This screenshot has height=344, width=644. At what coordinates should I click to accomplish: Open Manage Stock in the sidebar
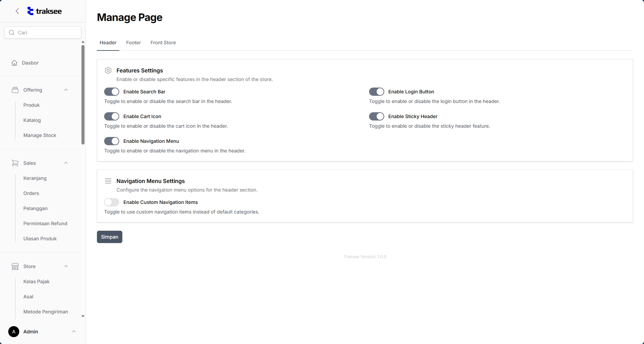tap(40, 135)
